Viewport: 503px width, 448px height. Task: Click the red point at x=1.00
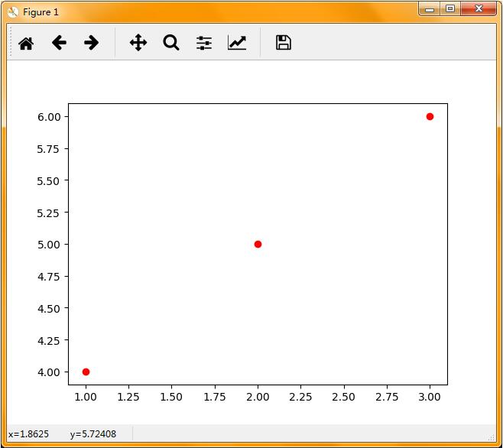point(86,372)
